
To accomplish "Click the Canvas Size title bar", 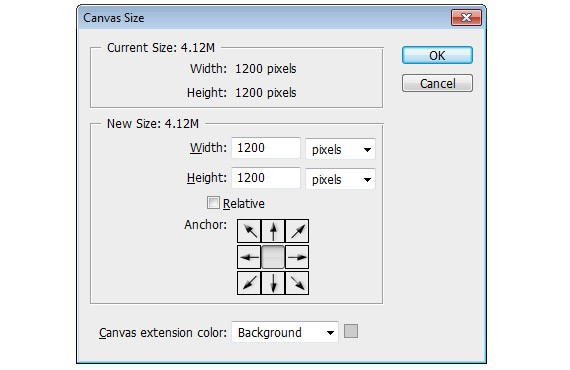I will point(264,17).
